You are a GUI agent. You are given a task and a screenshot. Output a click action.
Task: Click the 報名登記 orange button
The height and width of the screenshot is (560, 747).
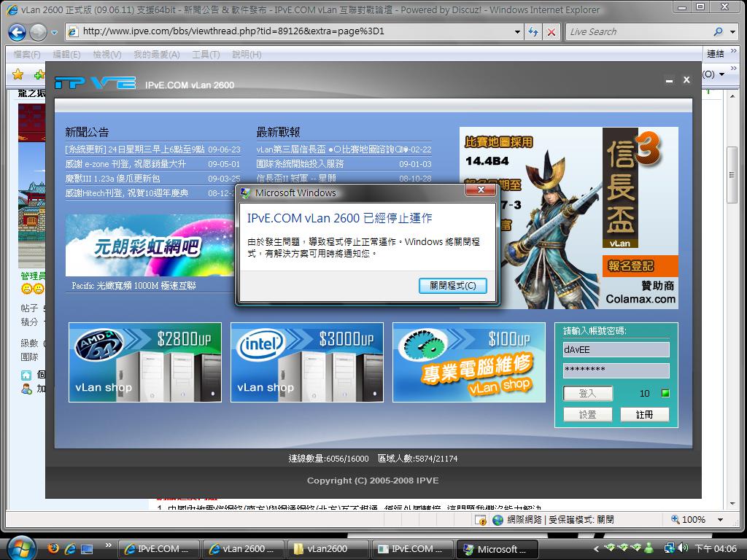click(640, 266)
